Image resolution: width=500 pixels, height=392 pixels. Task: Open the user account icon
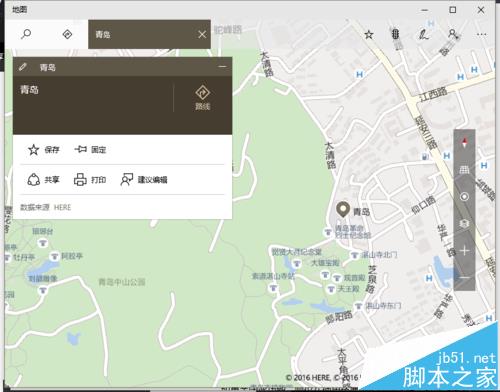pos(452,34)
